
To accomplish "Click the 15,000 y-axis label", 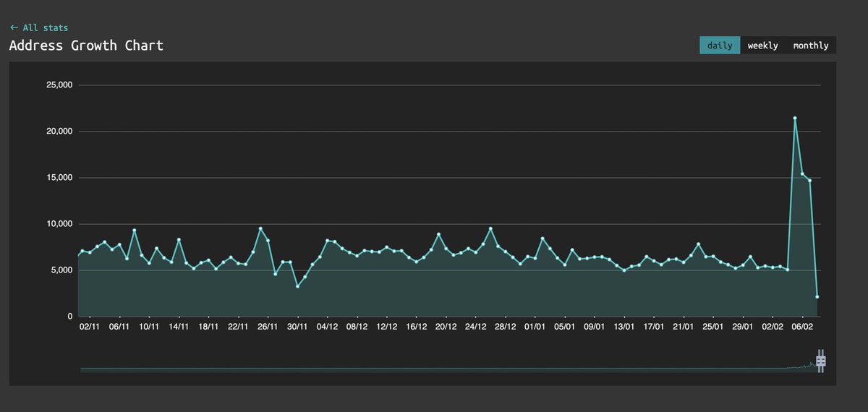I will tap(59, 178).
